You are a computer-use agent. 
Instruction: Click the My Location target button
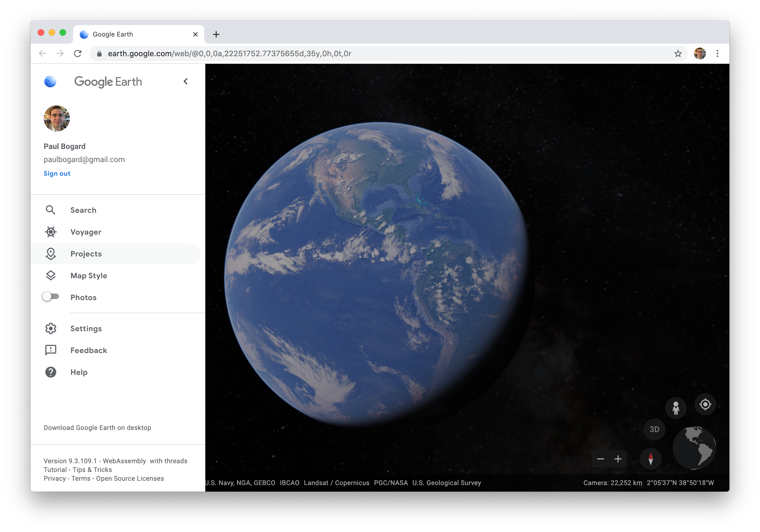pyautogui.click(x=705, y=404)
